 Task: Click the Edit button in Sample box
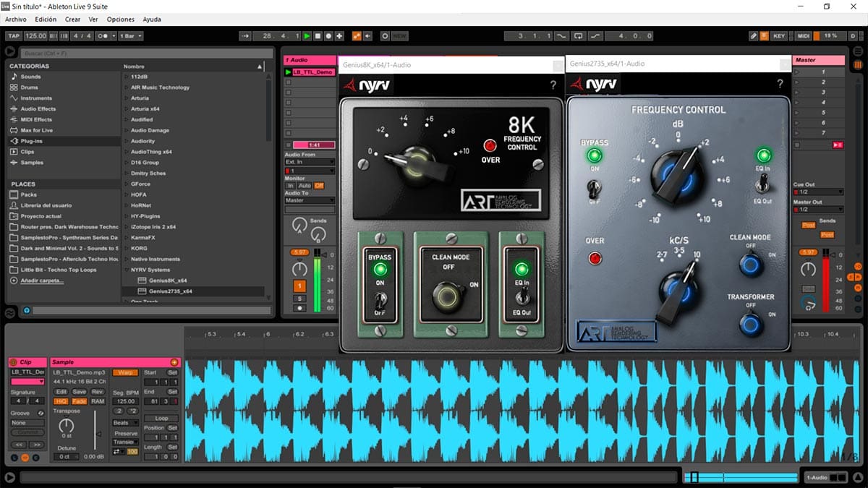(x=61, y=391)
